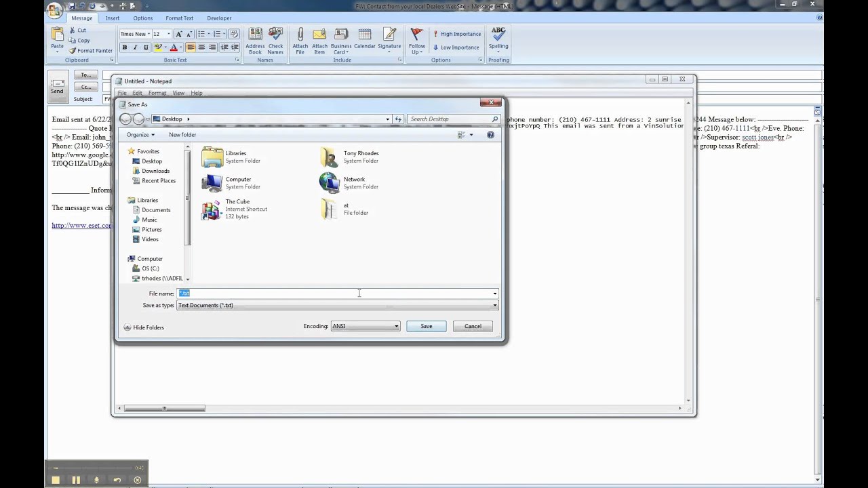Open the Notepad Format menu
The height and width of the screenshot is (488, 868).
pyautogui.click(x=157, y=93)
